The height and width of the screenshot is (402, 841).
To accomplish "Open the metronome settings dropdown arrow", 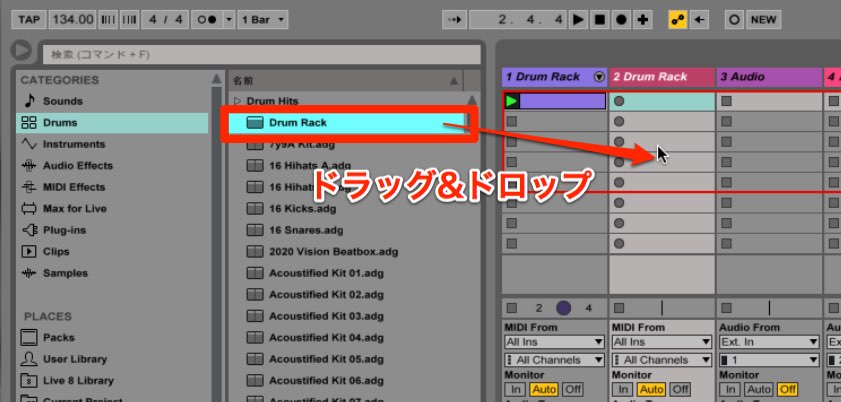I will click(229, 20).
